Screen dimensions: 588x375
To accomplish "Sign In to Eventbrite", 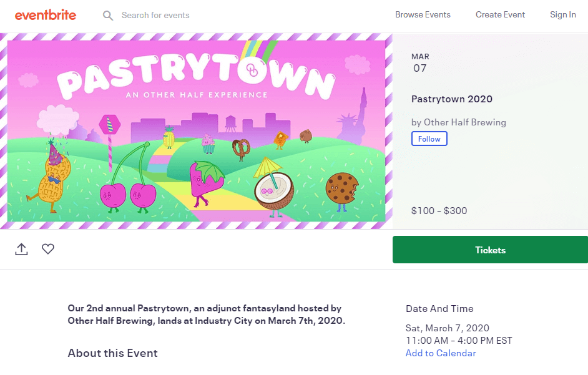I will pos(562,14).
